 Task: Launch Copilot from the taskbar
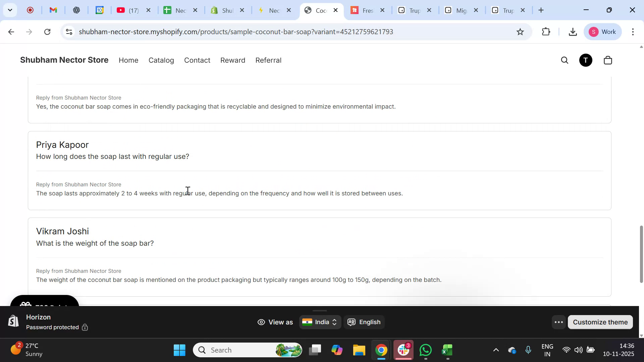(337, 350)
